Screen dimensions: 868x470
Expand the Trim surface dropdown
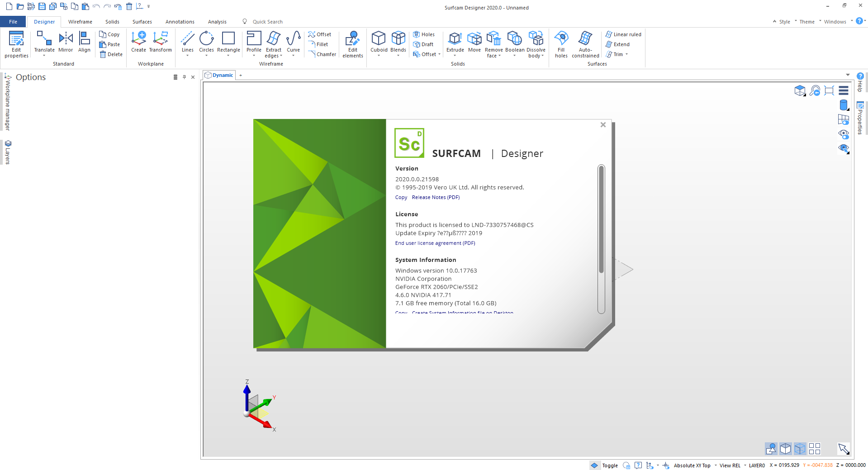pos(627,54)
